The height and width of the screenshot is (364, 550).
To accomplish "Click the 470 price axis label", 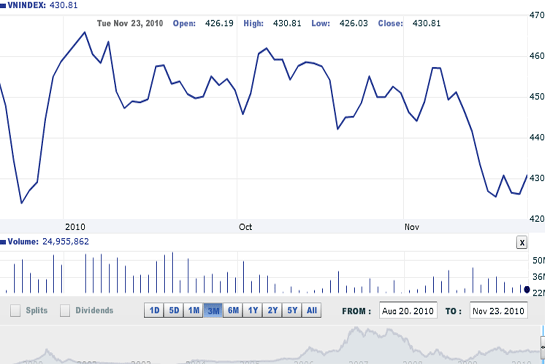I will point(537,15).
